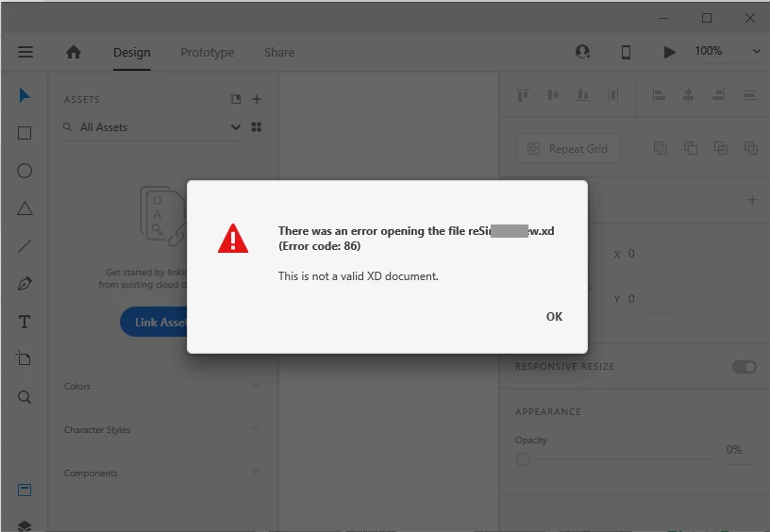Select the Select arrow tool

coord(25,95)
